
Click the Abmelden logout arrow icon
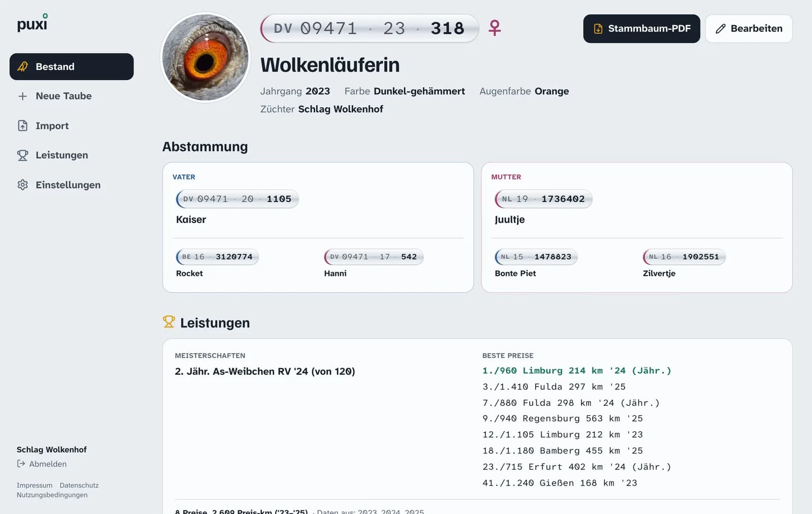pyautogui.click(x=21, y=464)
